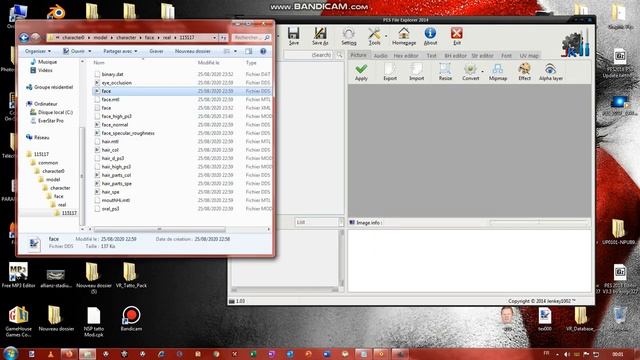Screen dimensions: 640x360
Task: Open the Convert dropdown arrow
Action: (482, 71)
